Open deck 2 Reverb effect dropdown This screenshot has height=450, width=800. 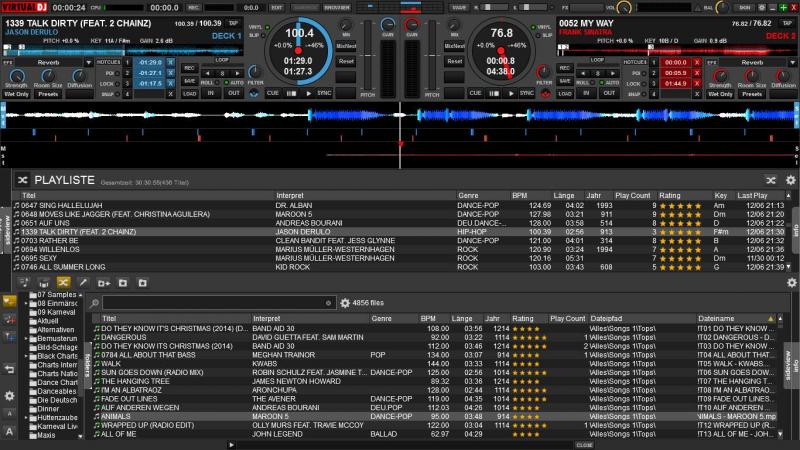pos(792,63)
